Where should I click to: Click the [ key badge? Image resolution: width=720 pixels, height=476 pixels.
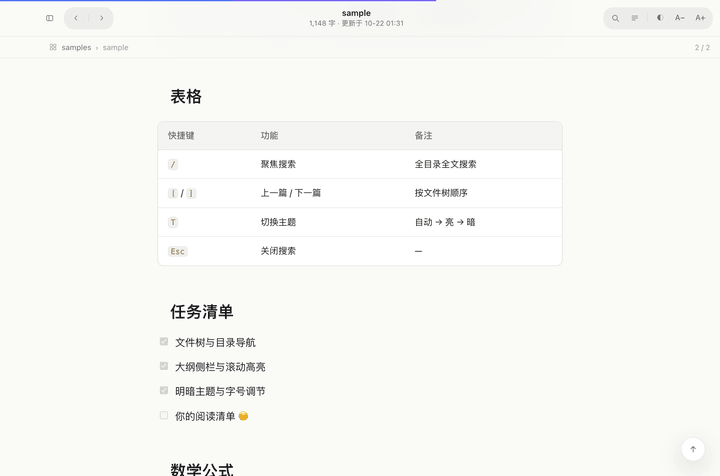(x=173, y=193)
